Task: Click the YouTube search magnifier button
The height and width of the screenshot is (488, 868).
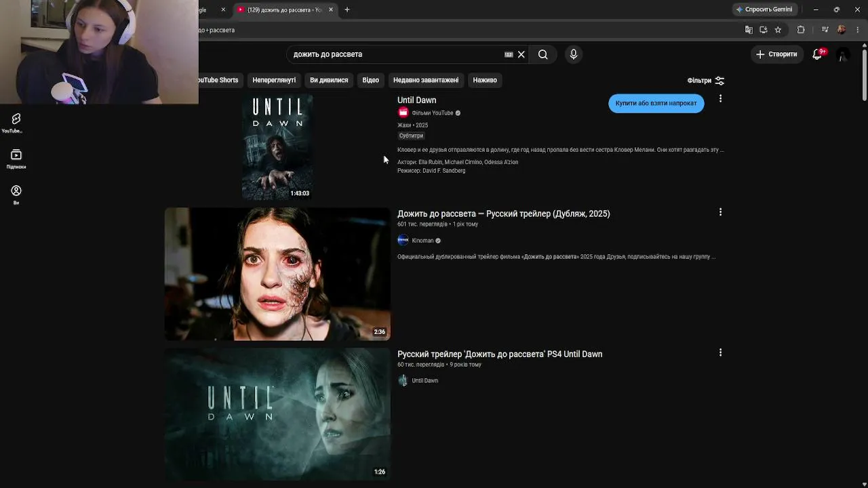Action: [542, 54]
